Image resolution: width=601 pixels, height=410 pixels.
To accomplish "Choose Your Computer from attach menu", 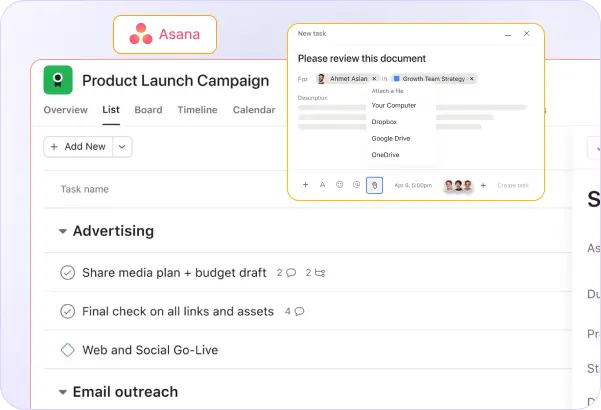I will [394, 105].
